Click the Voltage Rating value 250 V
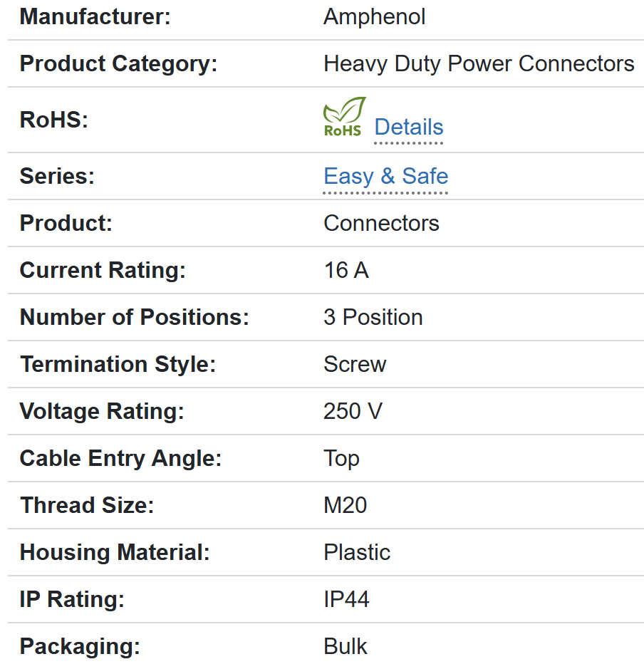The image size is (644, 664). coord(353,411)
